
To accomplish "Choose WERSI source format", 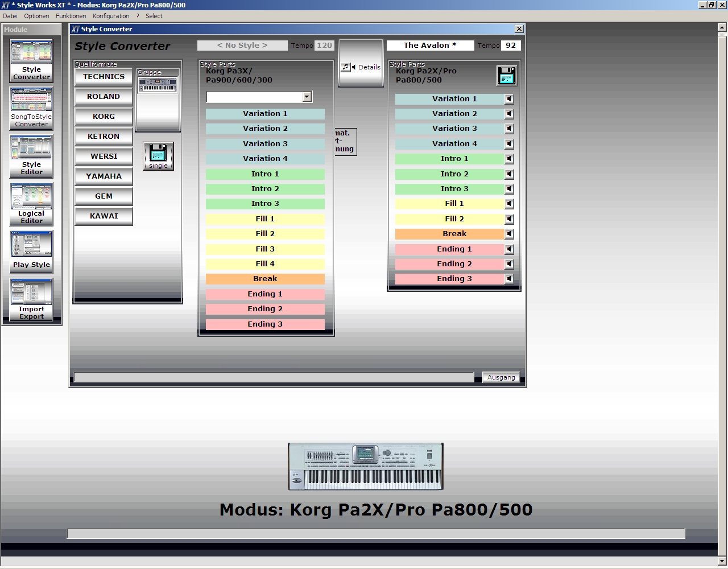I will coord(104,156).
